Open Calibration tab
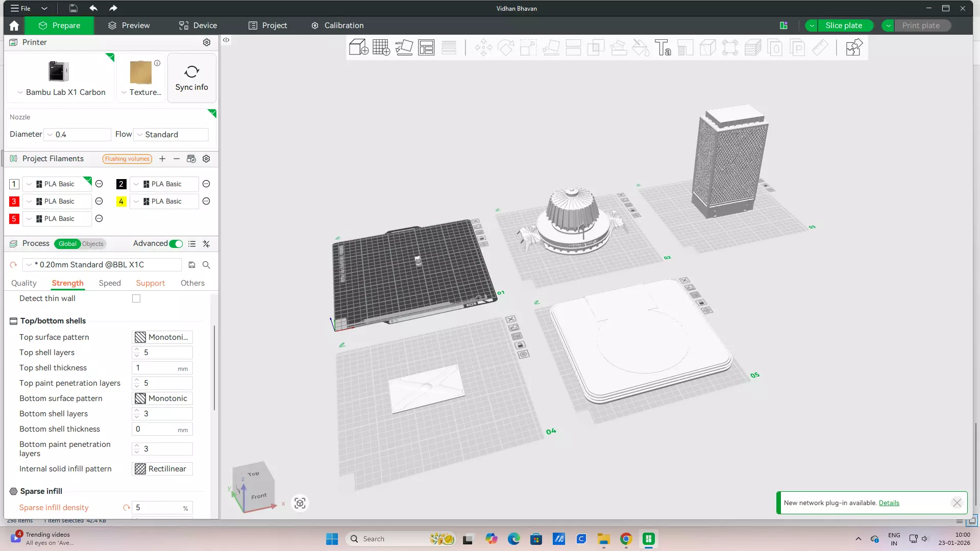This screenshot has width=980, height=551. [337, 26]
